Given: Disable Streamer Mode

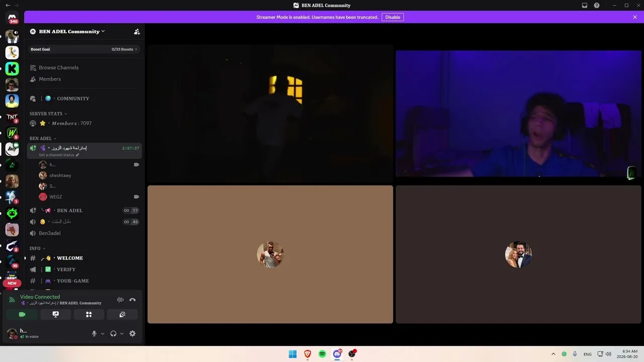Looking at the screenshot, I should (x=392, y=17).
